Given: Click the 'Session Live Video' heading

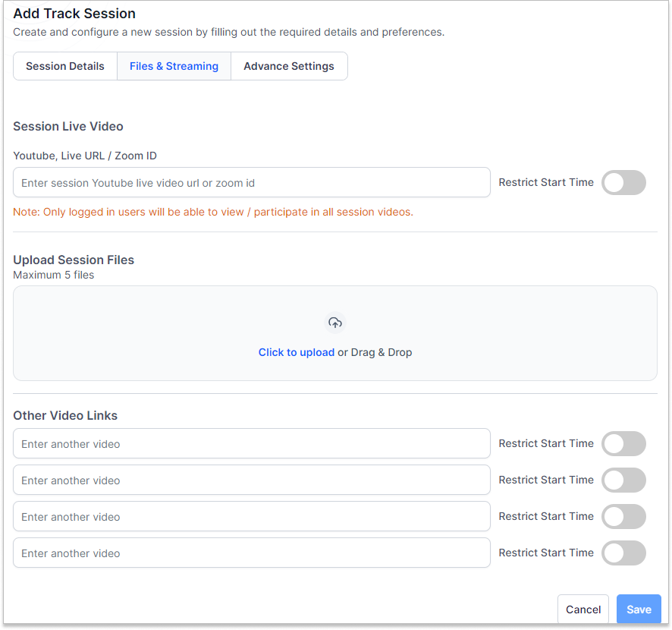Looking at the screenshot, I should tap(68, 127).
